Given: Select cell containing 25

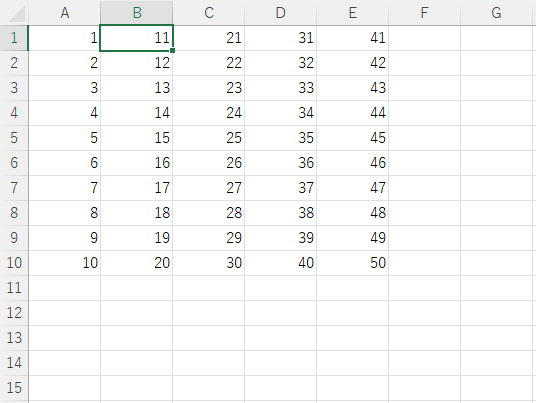Looking at the screenshot, I should coord(209,138).
